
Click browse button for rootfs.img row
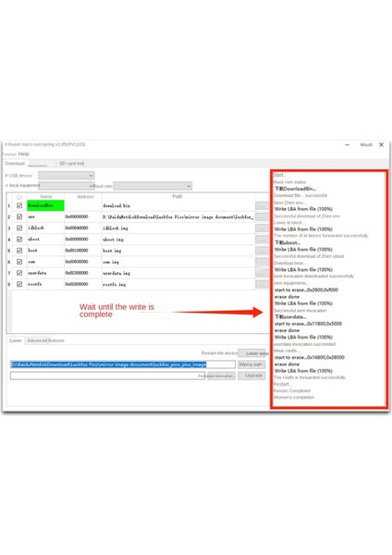(x=262, y=284)
